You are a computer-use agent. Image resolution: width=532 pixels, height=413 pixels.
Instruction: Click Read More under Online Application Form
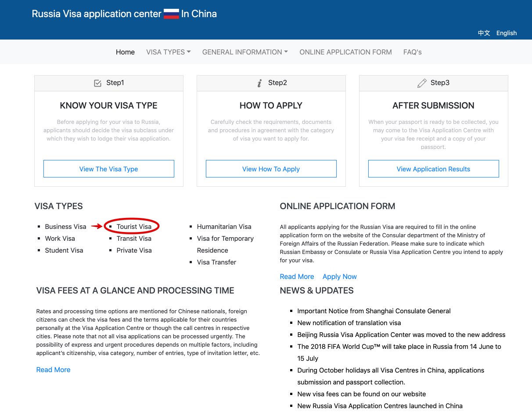[x=297, y=277]
